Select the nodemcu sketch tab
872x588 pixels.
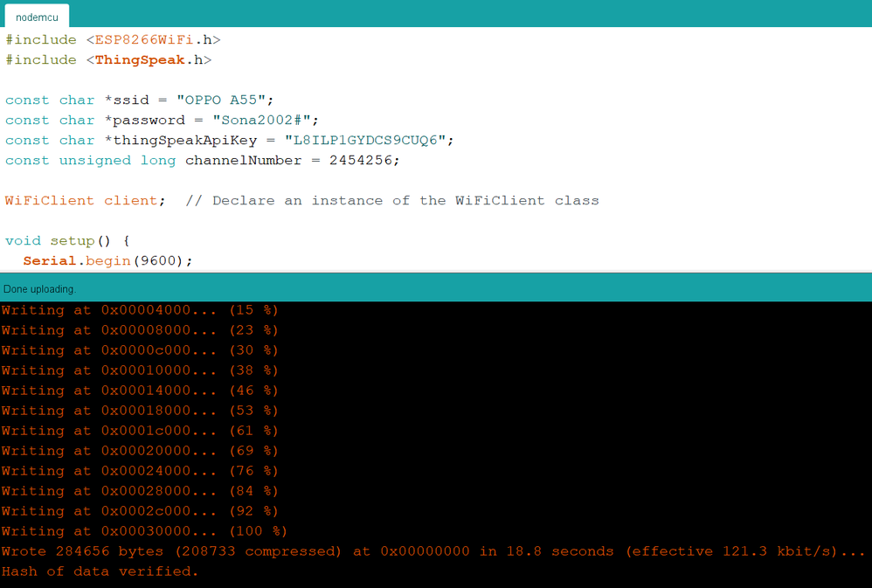(37, 17)
